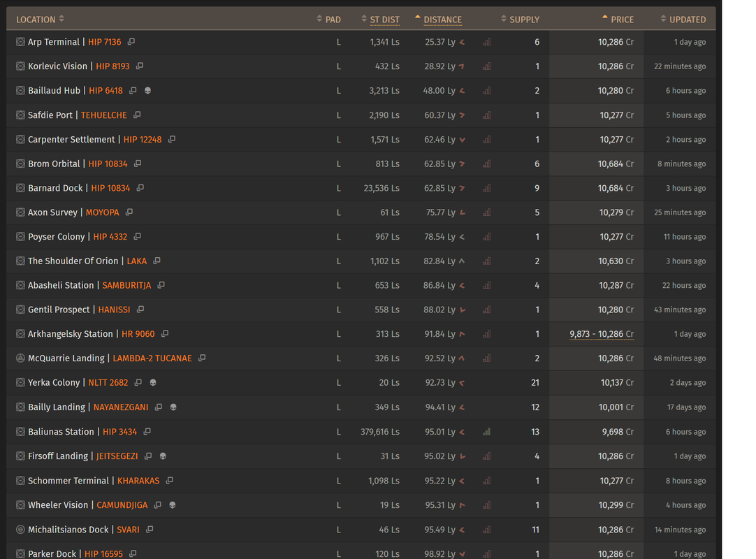Image resolution: width=756 pixels, height=559 pixels.
Task: Open Korlevic Vision station link
Action: tap(57, 66)
